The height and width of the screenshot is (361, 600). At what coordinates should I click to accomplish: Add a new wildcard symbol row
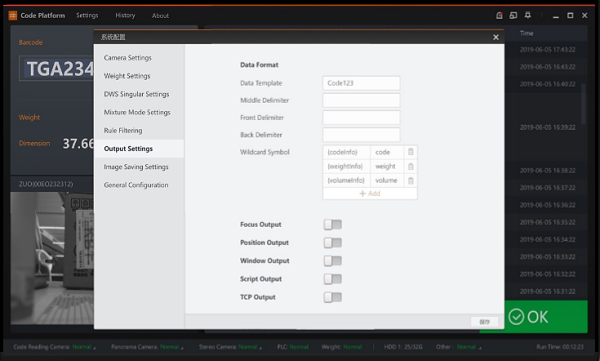coord(370,193)
